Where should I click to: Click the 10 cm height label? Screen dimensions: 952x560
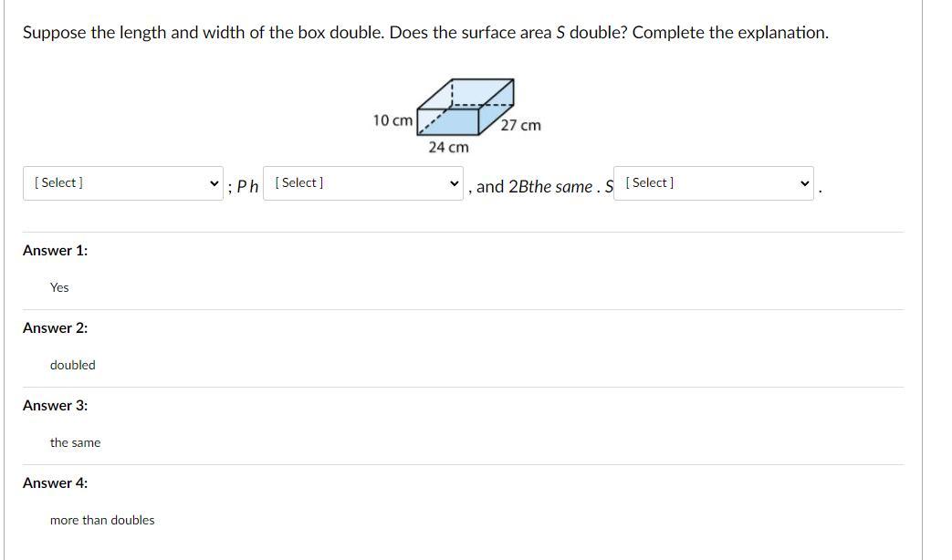coord(392,120)
